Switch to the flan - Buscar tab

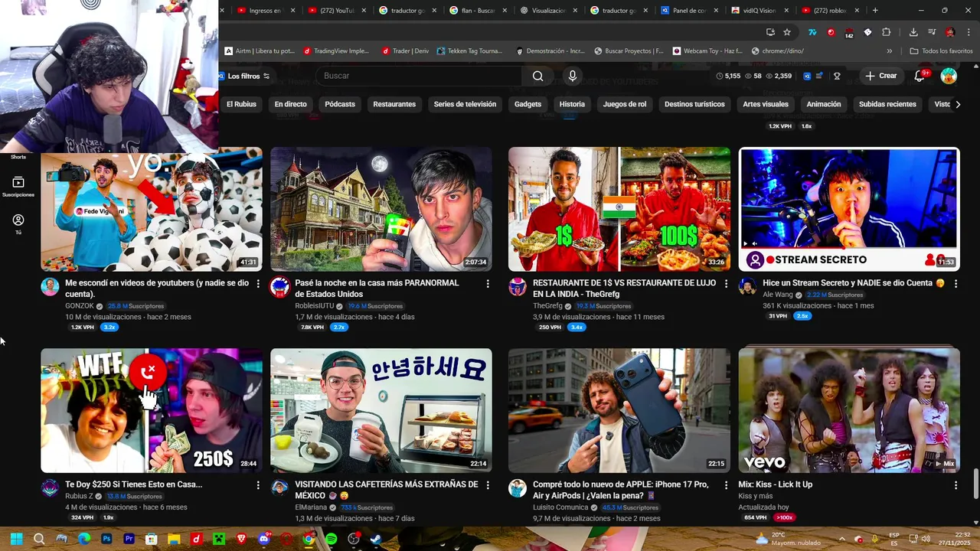pos(477,11)
